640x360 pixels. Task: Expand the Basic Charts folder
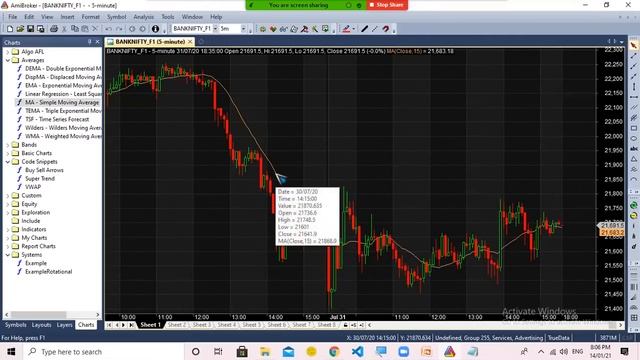[7, 153]
